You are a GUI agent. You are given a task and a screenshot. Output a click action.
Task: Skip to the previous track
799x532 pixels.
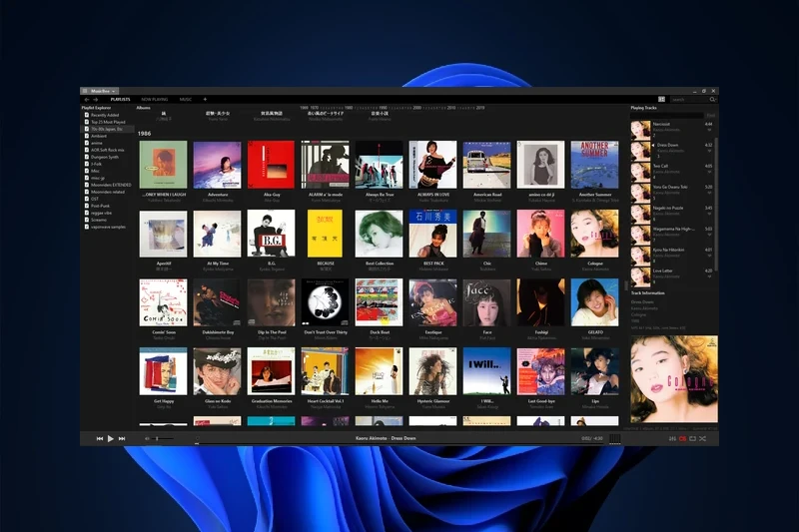pos(99,438)
